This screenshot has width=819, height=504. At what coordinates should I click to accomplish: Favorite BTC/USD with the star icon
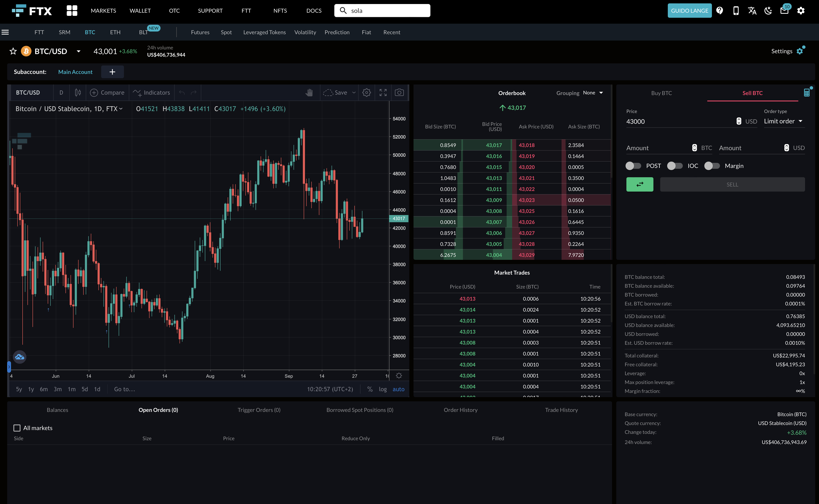coord(13,51)
